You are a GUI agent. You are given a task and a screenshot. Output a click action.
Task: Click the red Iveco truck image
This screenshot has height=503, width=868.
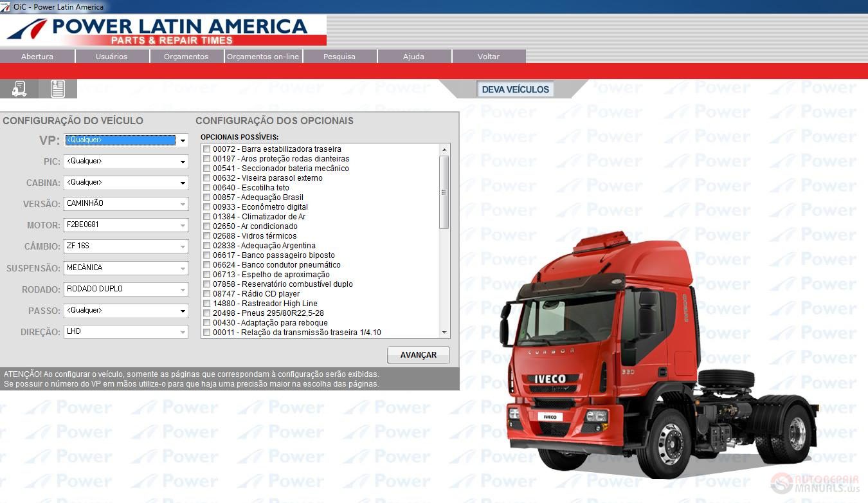pos(659,354)
